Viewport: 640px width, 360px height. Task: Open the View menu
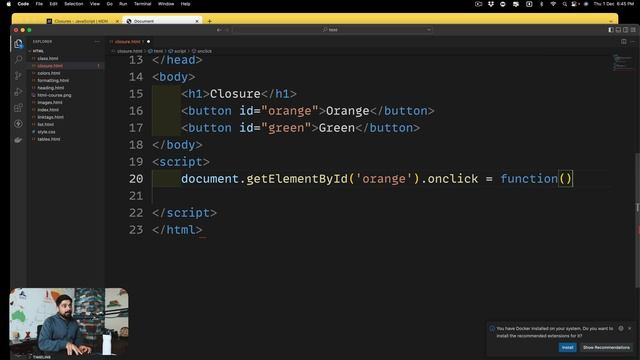(x=95, y=4)
